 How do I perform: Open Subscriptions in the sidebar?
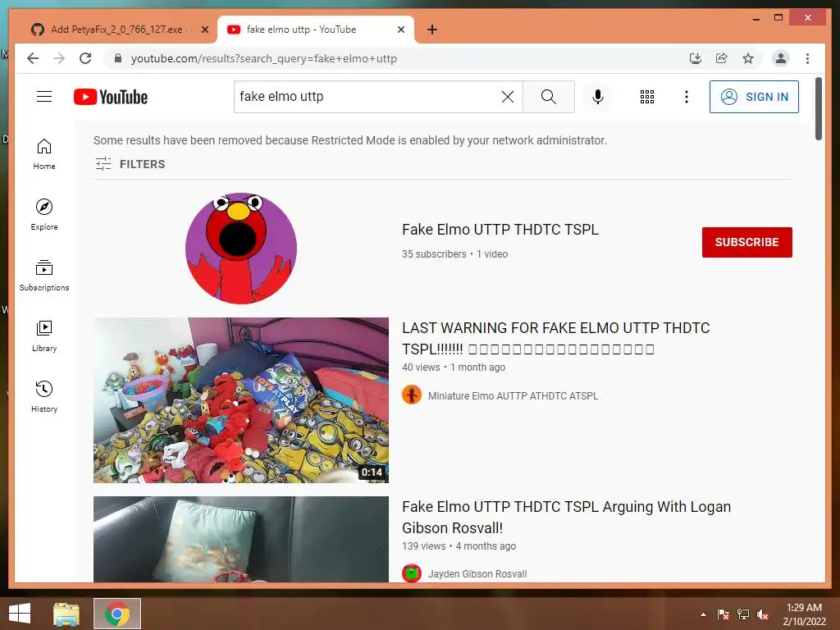44,276
